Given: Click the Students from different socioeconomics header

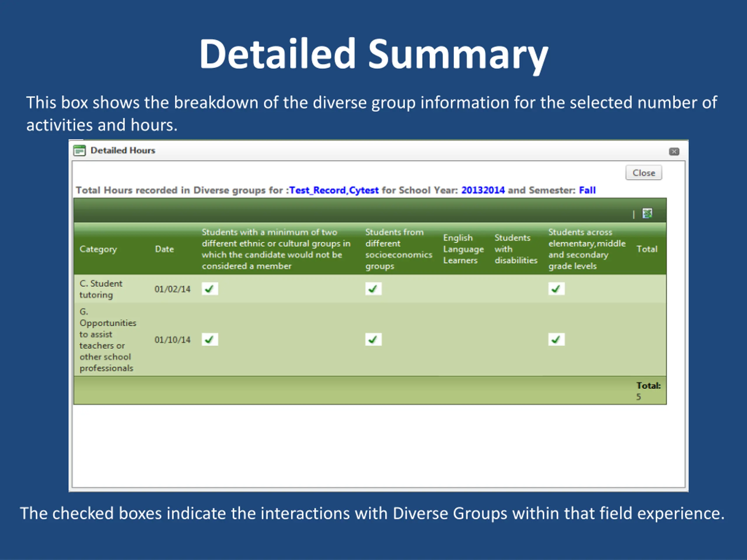Looking at the screenshot, I should [x=399, y=249].
